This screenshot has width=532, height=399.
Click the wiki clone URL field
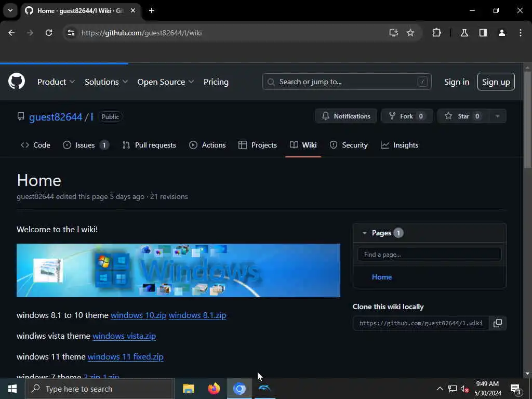coord(421,323)
